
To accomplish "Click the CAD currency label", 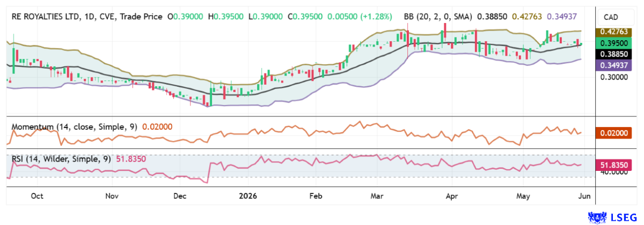I will tap(611, 17).
